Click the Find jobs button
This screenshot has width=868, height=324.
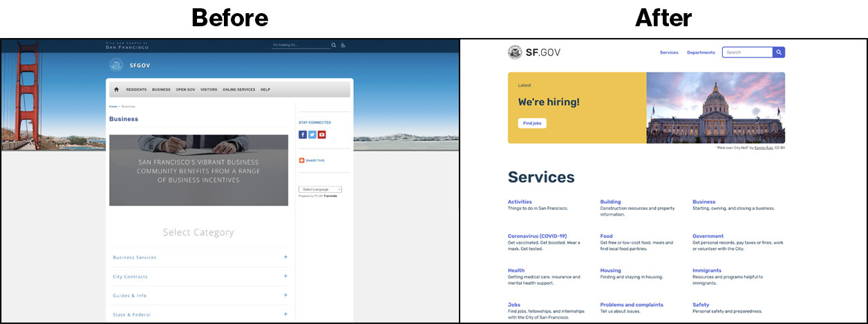coord(532,123)
